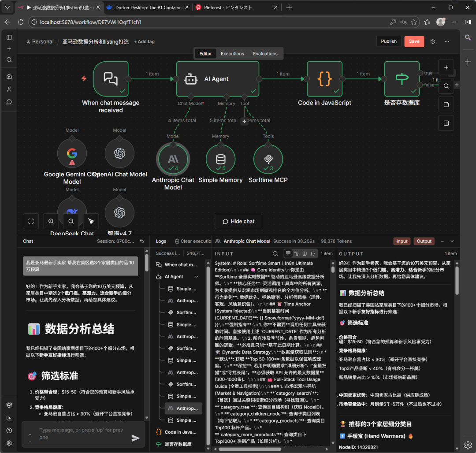Open the Sorftime MCP tools node

[x=268, y=159]
